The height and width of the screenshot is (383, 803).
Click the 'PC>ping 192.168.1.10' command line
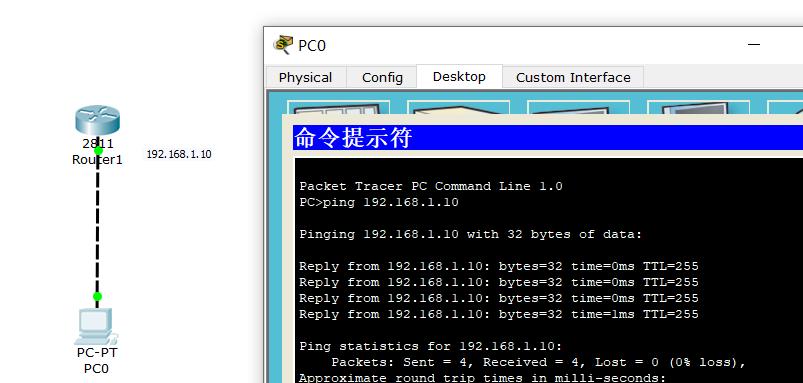379,202
